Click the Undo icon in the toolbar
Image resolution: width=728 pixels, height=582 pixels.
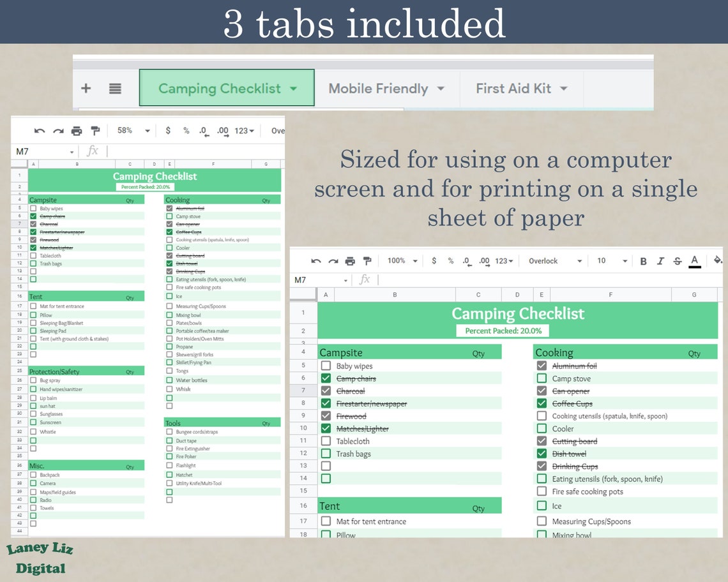[315, 260]
